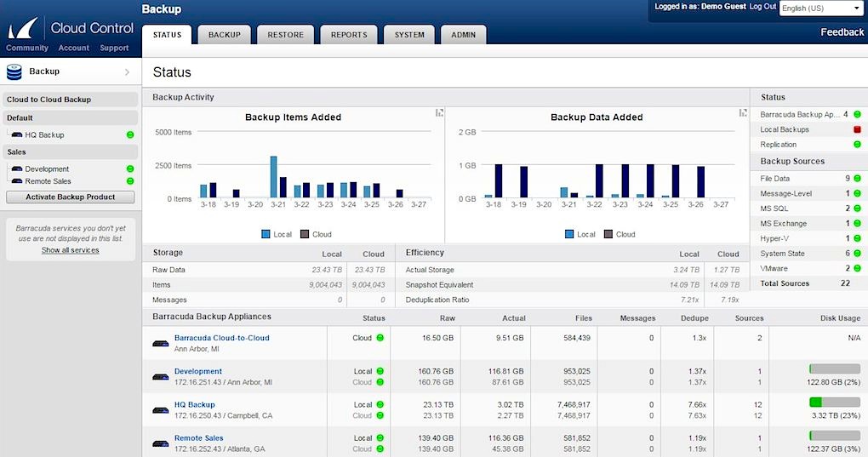Click the HQ Backup green status dot in sidebar

point(130,134)
